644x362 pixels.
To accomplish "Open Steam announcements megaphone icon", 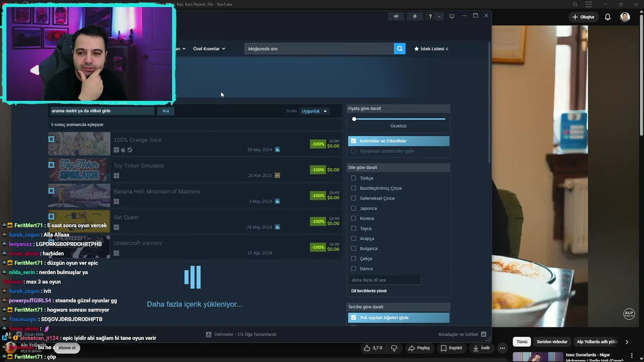I will 396,17.
